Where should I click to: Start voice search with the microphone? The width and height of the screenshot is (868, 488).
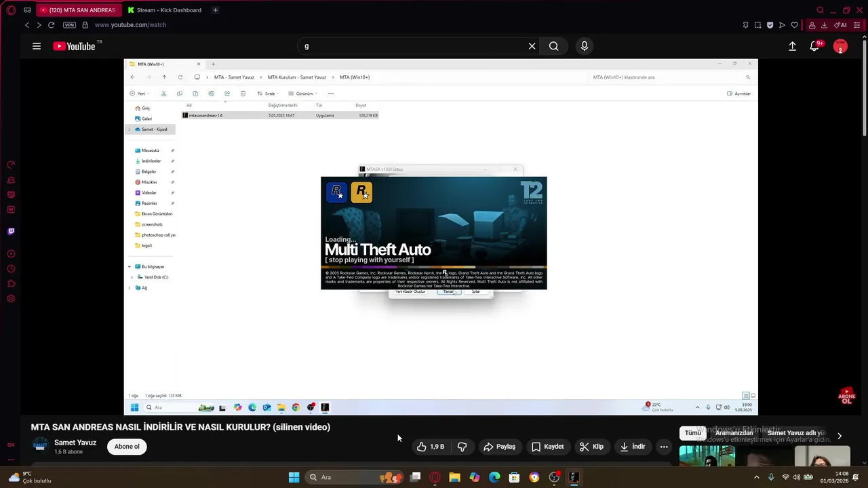(x=585, y=46)
